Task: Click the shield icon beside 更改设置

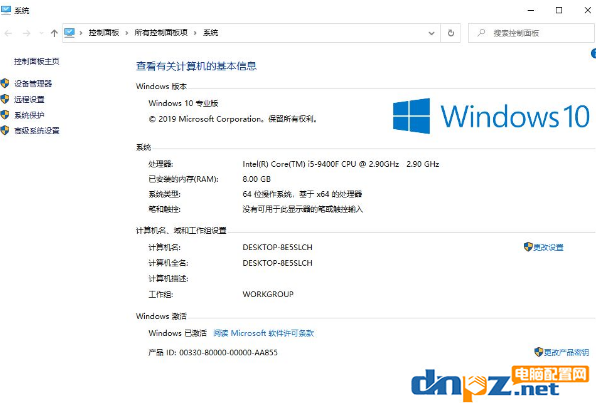Action: 528,247
